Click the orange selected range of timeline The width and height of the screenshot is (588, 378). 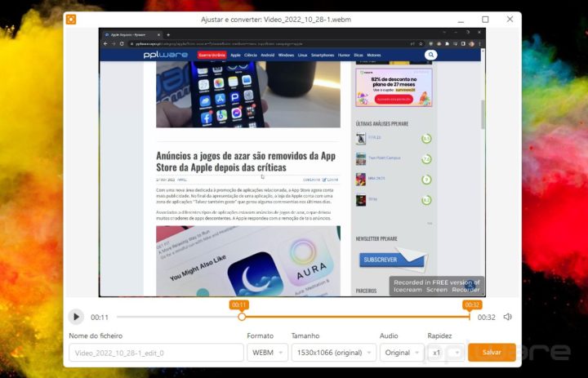tap(356, 317)
